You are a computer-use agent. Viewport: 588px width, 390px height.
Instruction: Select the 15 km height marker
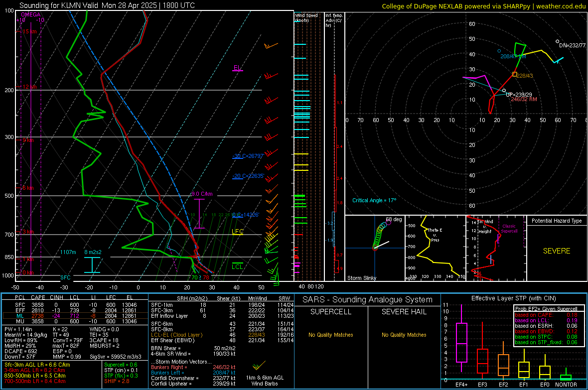tap(29, 31)
